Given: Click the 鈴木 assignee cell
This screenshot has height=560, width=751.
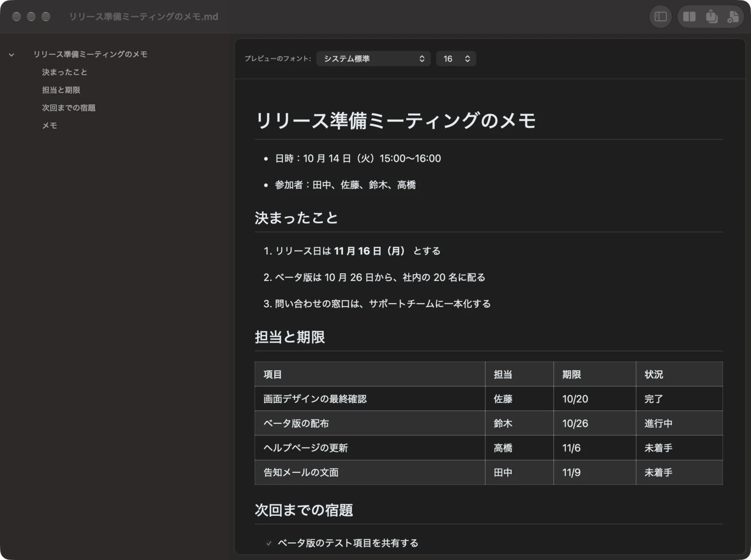Looking at the screenshot, I should 519,423.
